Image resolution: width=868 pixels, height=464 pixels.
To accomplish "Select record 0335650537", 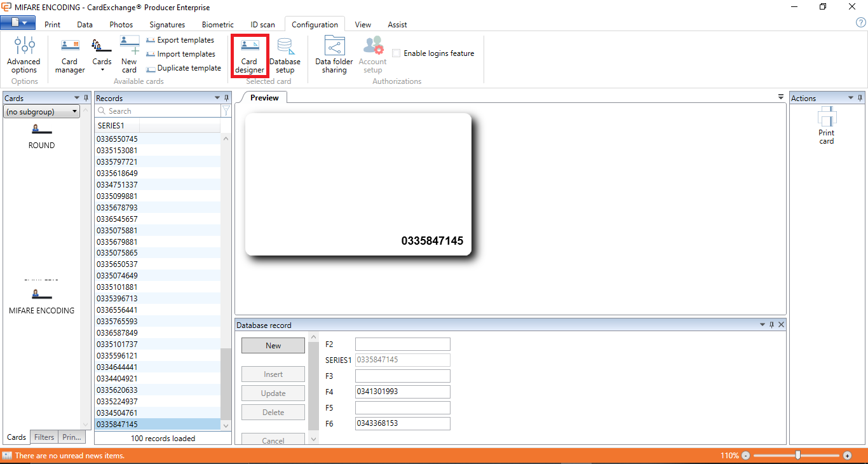I will (158, 264).
